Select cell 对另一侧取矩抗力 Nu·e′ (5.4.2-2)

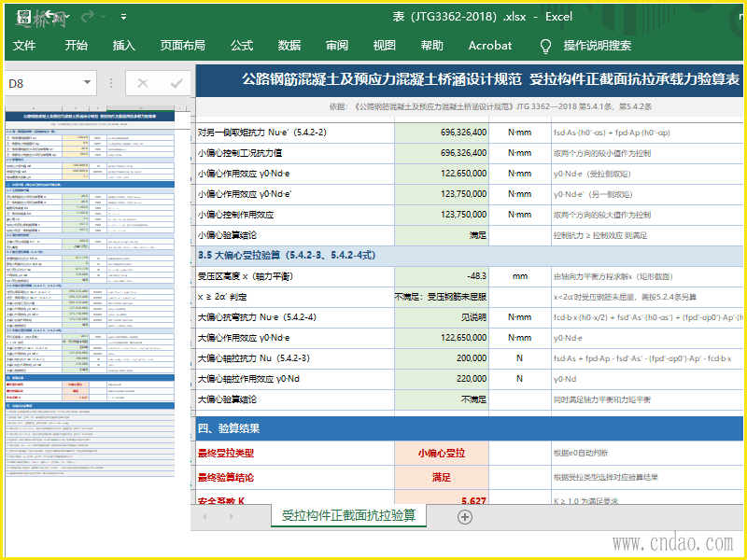295,133
